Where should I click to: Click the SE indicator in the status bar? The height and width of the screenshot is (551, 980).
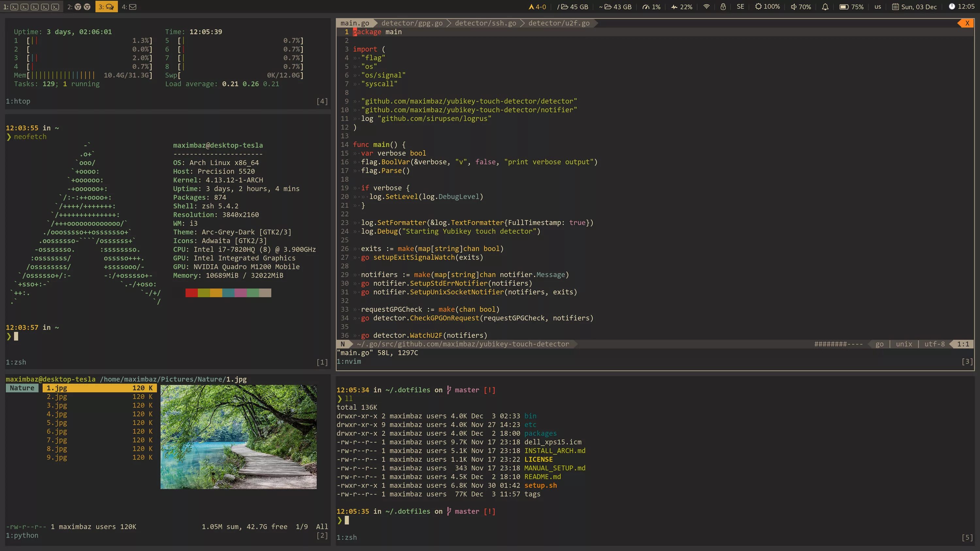point(740,7)
